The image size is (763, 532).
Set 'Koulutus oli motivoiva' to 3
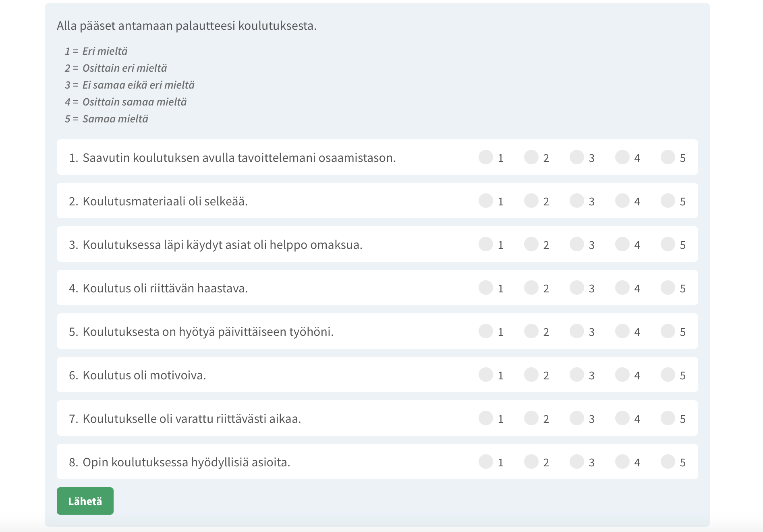(577, 375)
